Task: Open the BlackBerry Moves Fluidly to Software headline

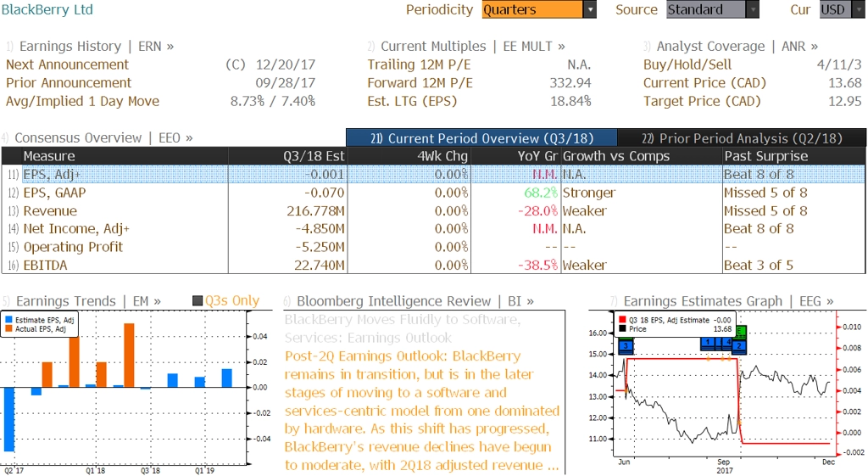Action: coord(403,328)
